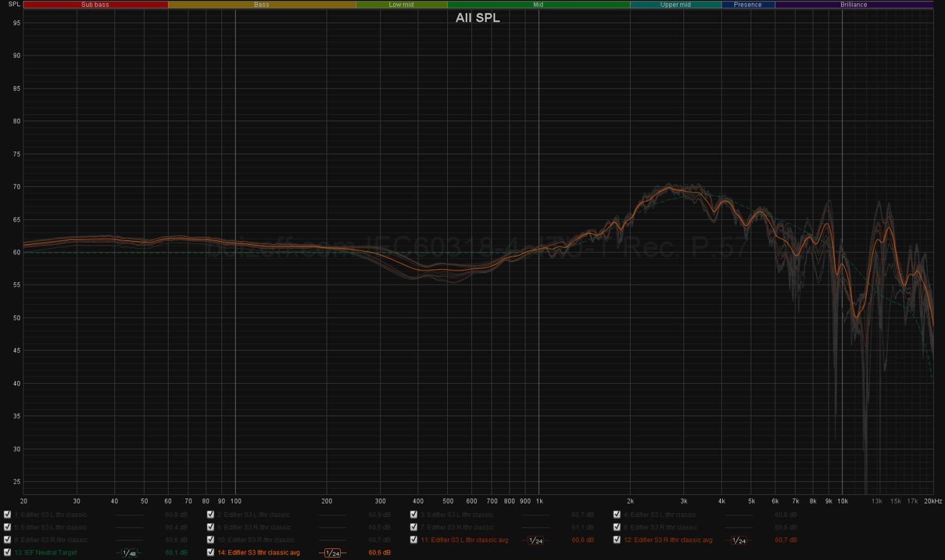This screenshot has height=560, width=945.
Task: Select label '10: Edifier S3 R lthr classic'
Action: [256, 540]
